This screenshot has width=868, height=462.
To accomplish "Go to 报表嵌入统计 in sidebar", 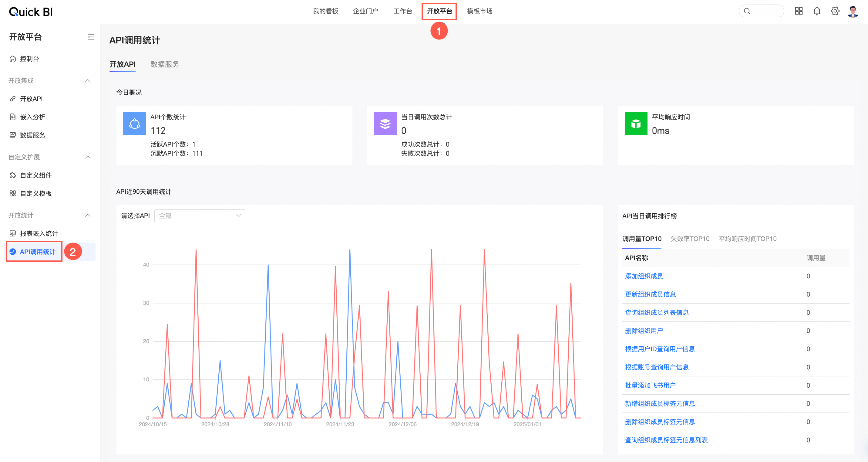I will tap(39, 234).
